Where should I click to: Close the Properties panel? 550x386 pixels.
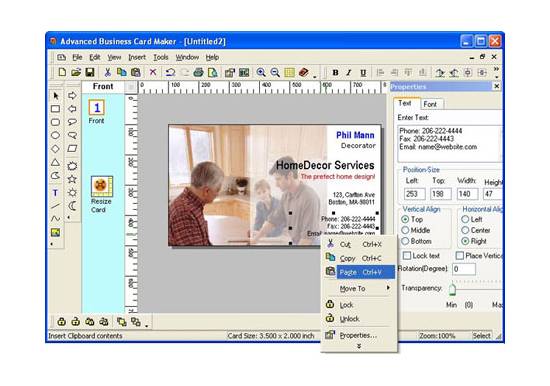pos(497,86)
